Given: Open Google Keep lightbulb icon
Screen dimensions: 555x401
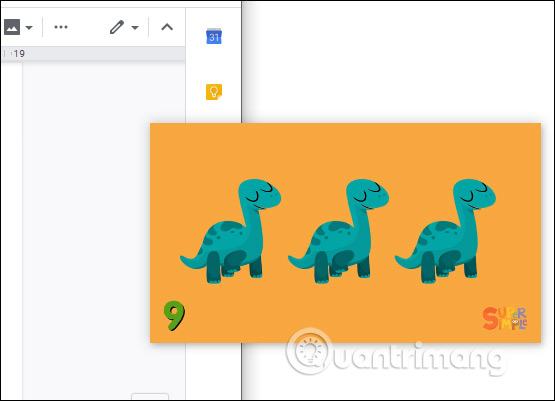Looking at the screenshot, I should tap(214, 92).
